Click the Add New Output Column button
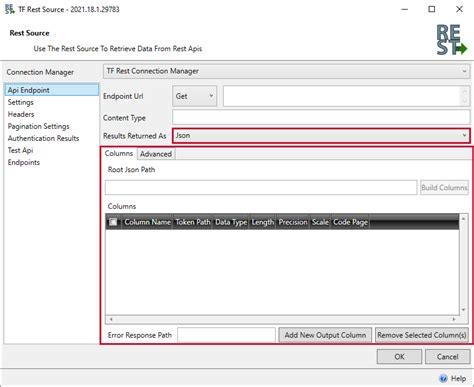This screenshot has height=387, width=474. [x=325, y=335]
